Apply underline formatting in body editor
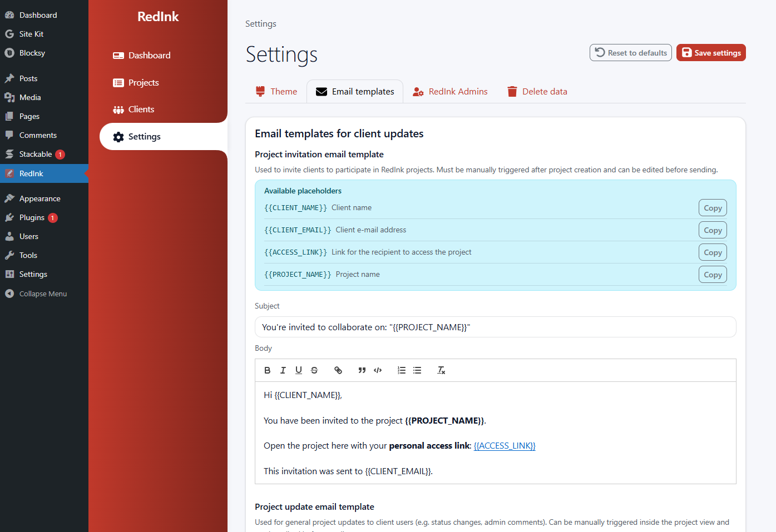776x532 pixels. click(x=299, y=370)
